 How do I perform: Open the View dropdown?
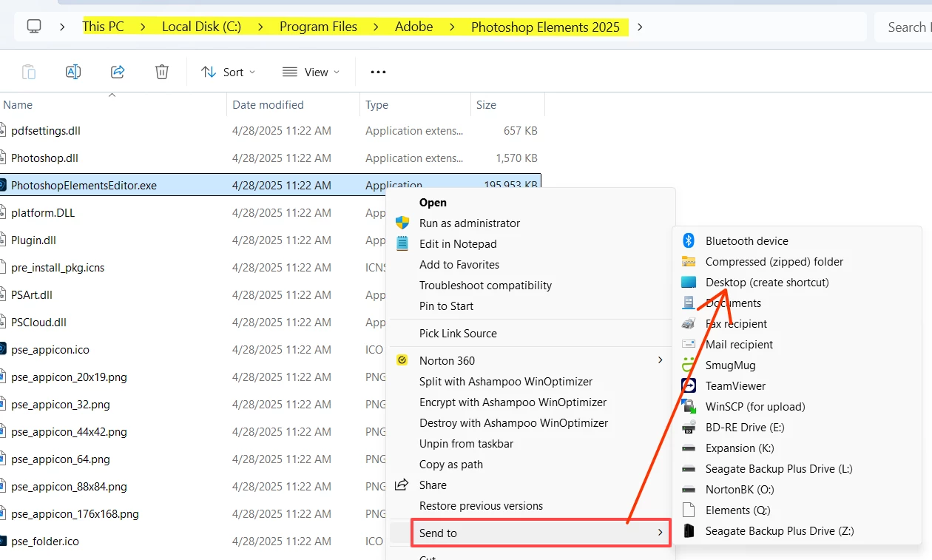click(x=311, y=72)
